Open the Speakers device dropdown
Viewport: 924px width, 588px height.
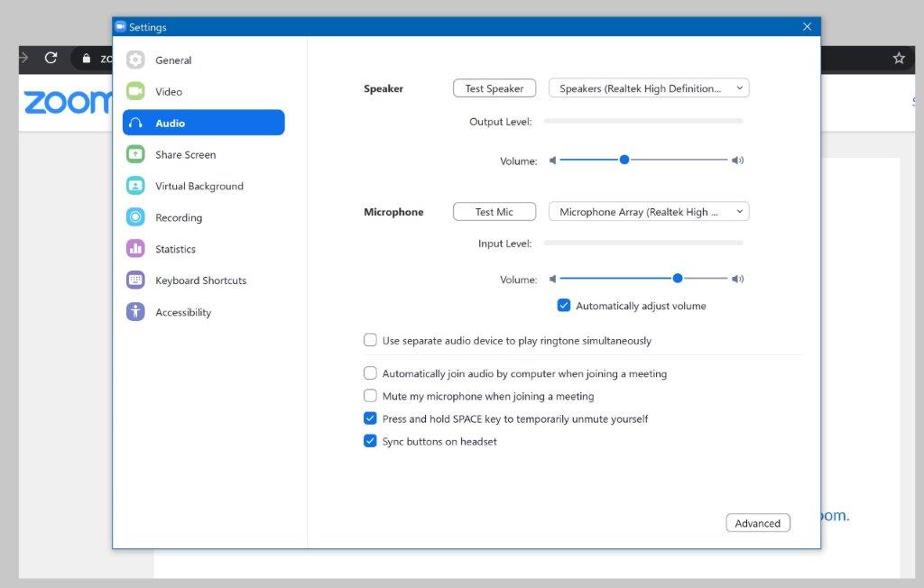[x=649, y=88]
